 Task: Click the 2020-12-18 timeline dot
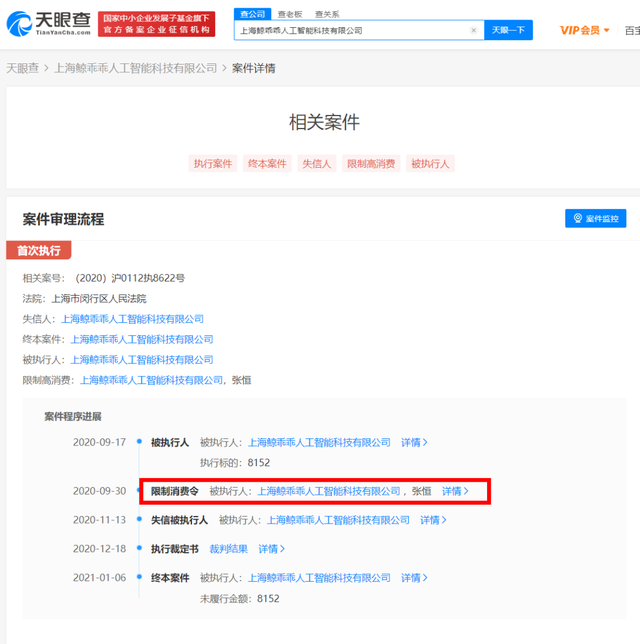[139, 548]
